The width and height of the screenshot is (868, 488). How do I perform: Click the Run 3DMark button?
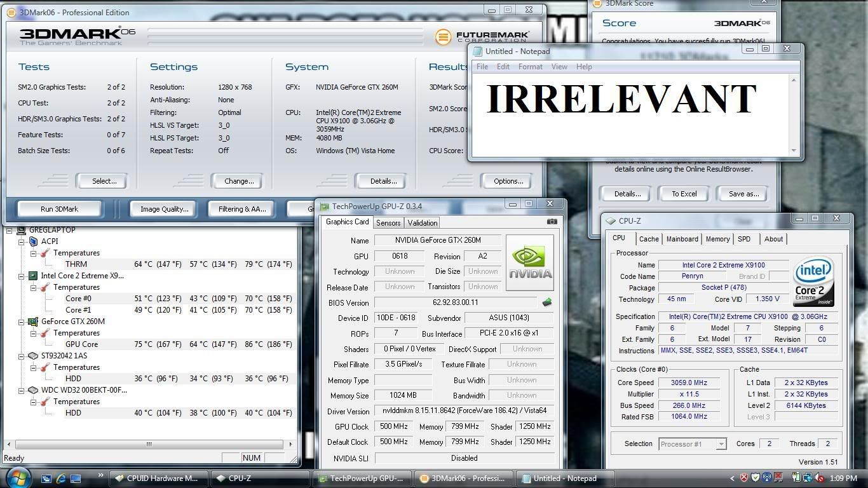pyautogui.click(x=59, y=209)
